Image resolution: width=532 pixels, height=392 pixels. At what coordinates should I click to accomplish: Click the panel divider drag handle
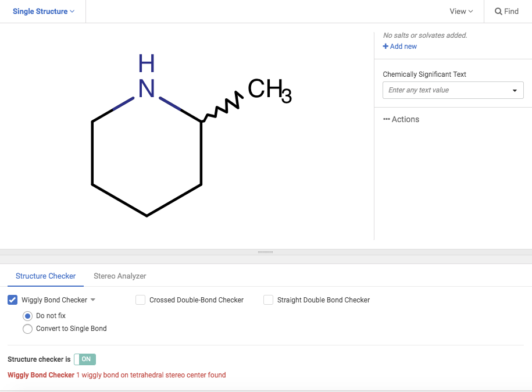[x=265, y=252]
